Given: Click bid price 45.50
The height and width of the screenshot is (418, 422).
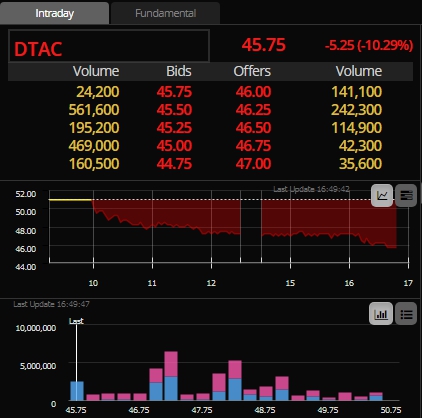Looking at the screenshot, I should [x=174, y=110].
